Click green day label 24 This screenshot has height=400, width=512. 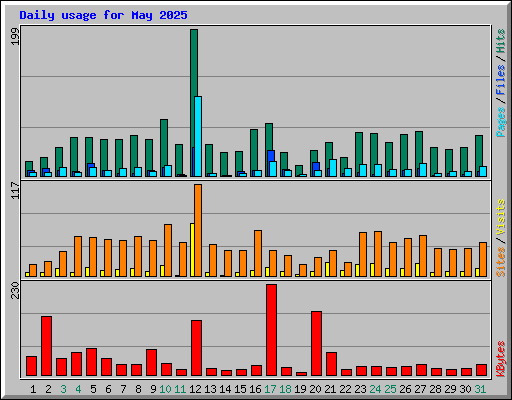click(x=375, y=389)
